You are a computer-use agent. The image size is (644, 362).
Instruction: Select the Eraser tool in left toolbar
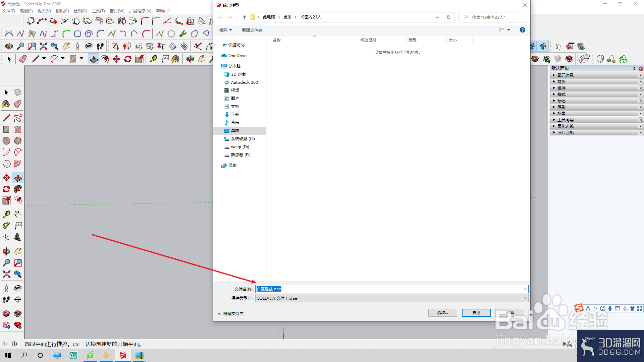[18, 104]
